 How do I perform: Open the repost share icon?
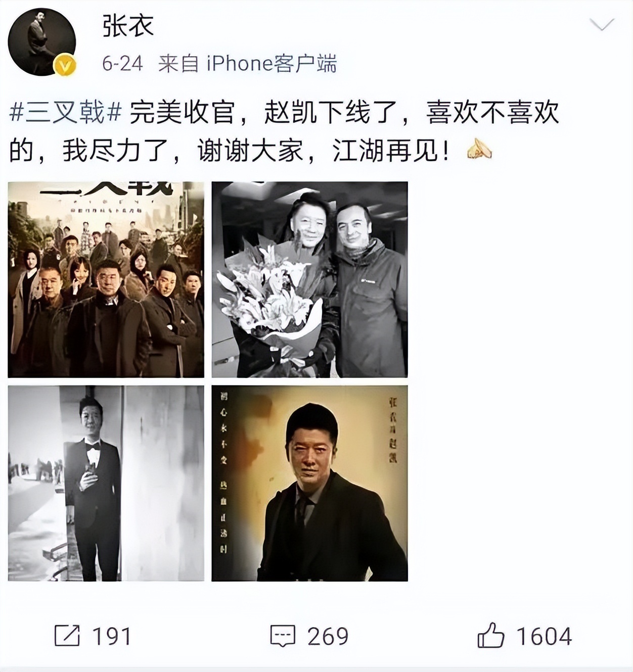(x=67, y=636)
